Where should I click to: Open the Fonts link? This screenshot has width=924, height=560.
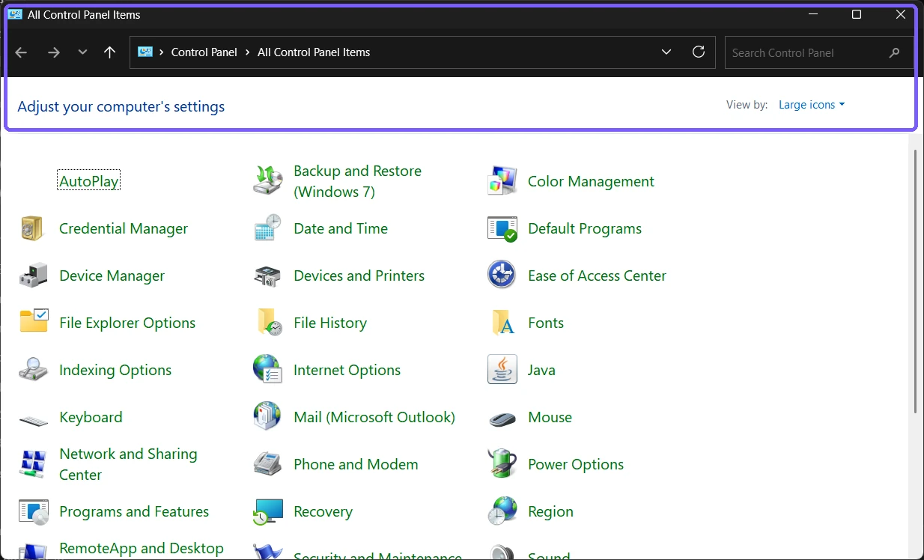click(546, 323)
